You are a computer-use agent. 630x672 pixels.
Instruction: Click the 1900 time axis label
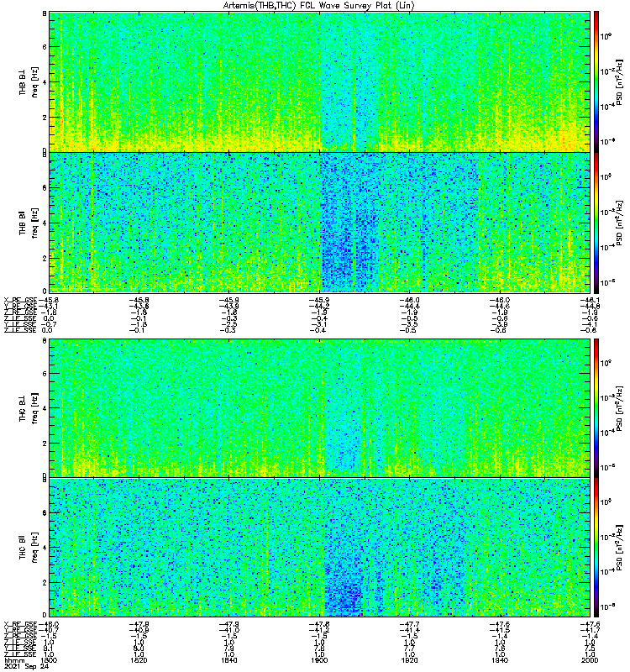[319, 660]
